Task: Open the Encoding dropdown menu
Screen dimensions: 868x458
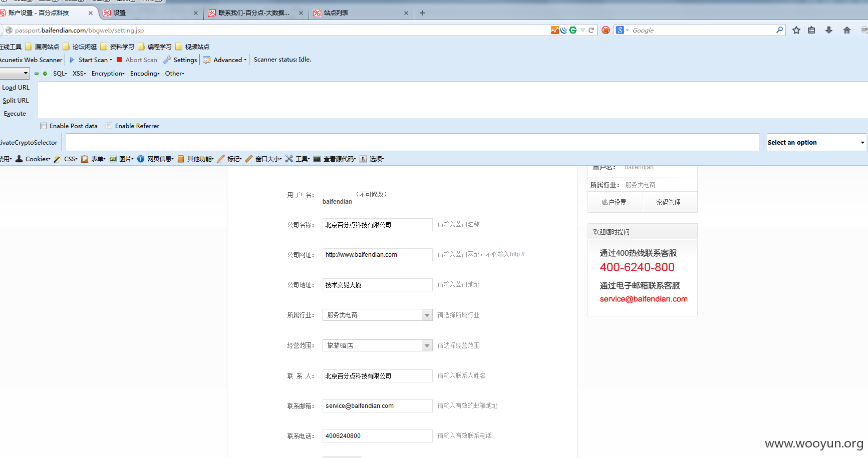Action: 145,74
